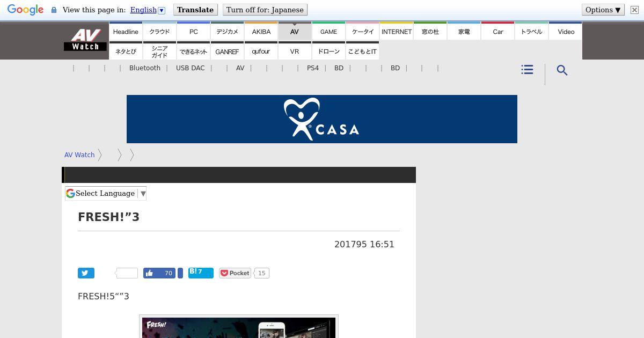Open the ケータイ tab
644x338 pixels.
point(363,31)
